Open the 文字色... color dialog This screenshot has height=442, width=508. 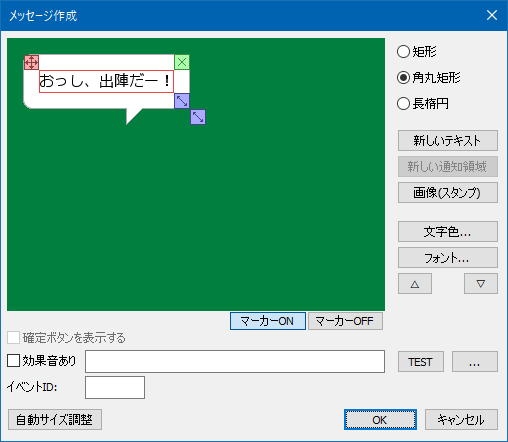(448, 231)
